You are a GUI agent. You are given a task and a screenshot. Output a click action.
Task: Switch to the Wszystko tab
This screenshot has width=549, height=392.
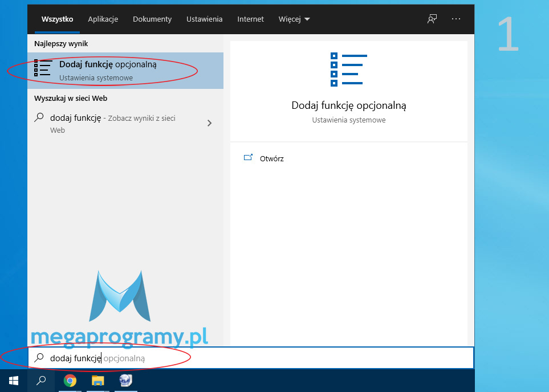(57, 19)
